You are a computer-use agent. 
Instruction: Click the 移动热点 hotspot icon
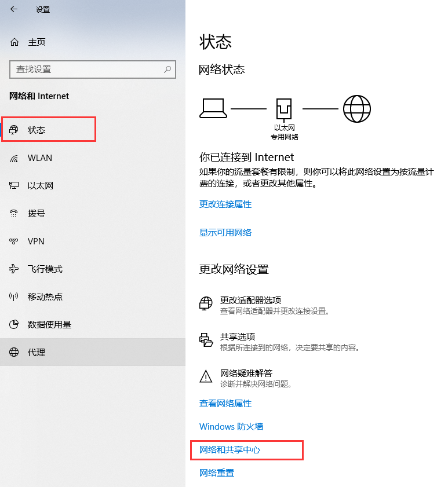pyautogui.click(x=14, y=297)
